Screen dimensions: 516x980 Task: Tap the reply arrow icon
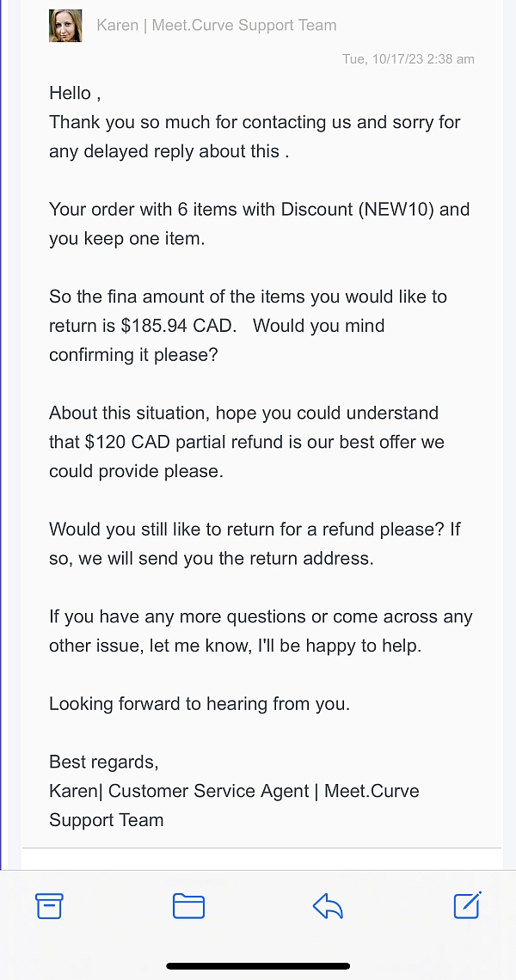[328, 905]
